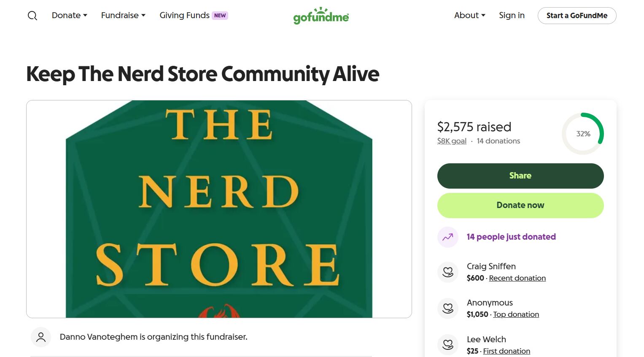Open the Top donation link
This screenshot has width=644, height=357.
point(516,314)
